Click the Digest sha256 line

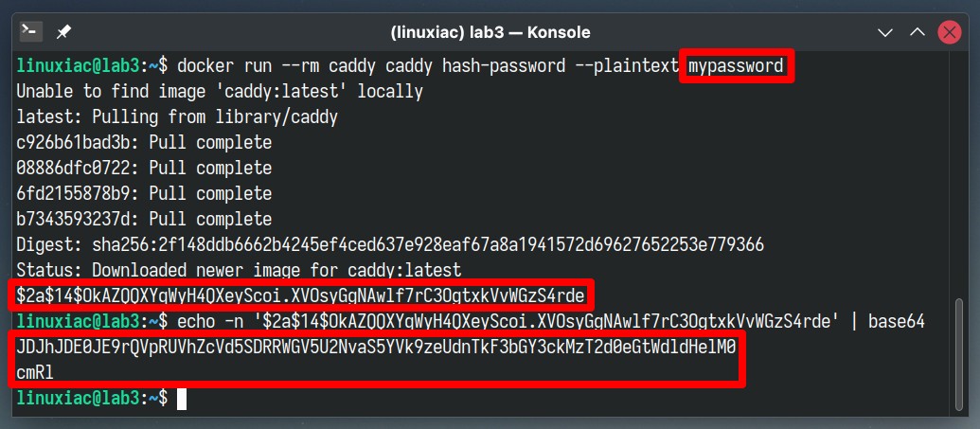click(x=391, y=244)
